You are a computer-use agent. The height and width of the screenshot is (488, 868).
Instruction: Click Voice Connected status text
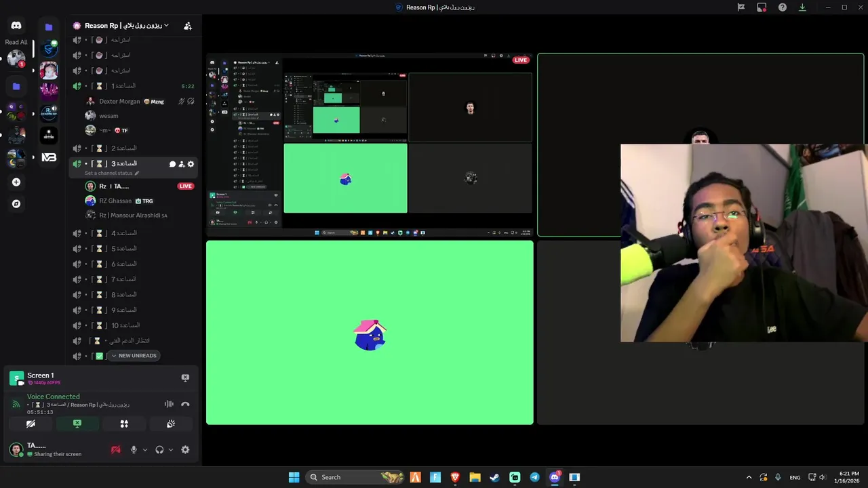pos(54,396)
